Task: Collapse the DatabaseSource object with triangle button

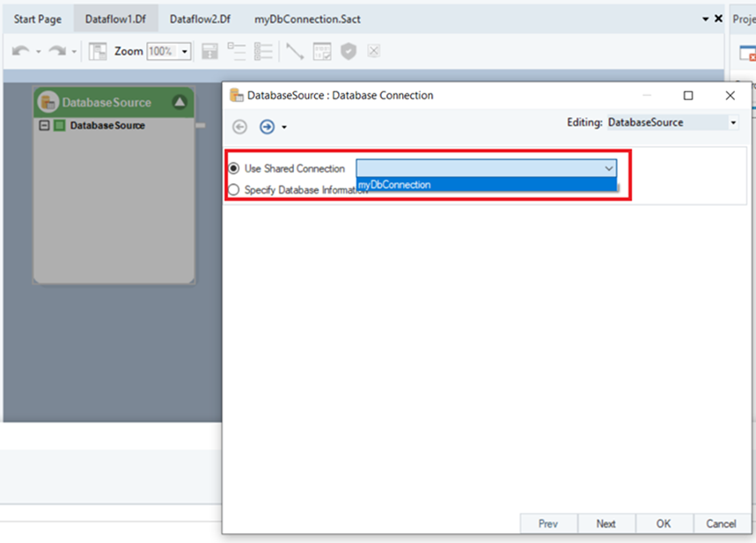Action: tap(180, 102)
